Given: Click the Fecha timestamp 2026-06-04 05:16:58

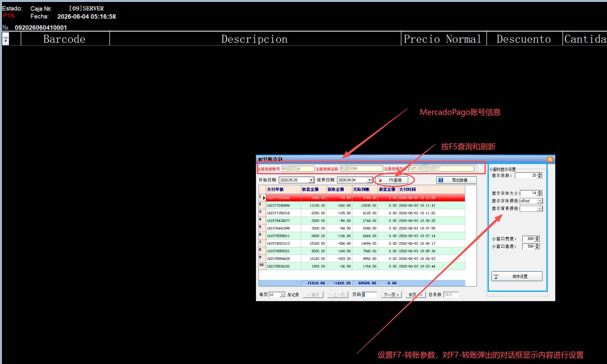Looking at the screenshot, I should coord(87,17).
